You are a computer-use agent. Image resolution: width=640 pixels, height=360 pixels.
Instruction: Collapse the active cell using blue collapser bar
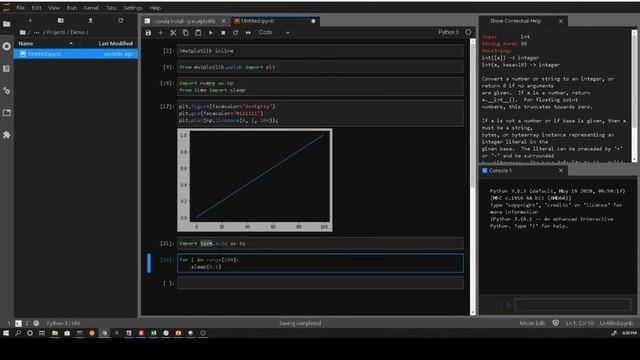point(149,263)
